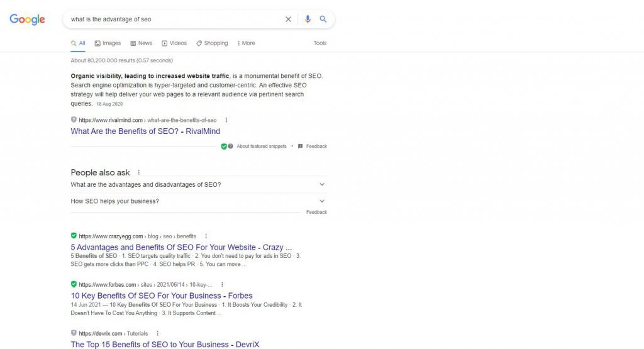Open '10 Key Benefits Of SEO' Forbes link

click(162, 296)
